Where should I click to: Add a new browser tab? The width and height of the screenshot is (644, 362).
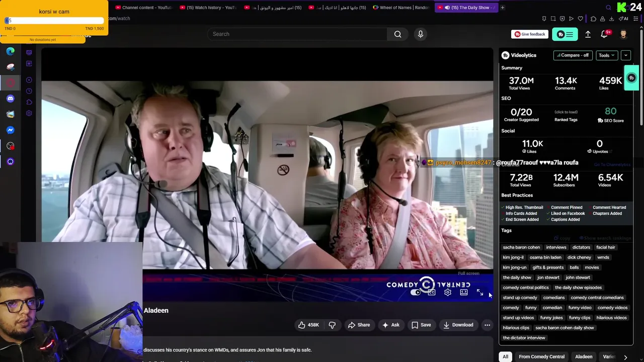tap(502, 8)
